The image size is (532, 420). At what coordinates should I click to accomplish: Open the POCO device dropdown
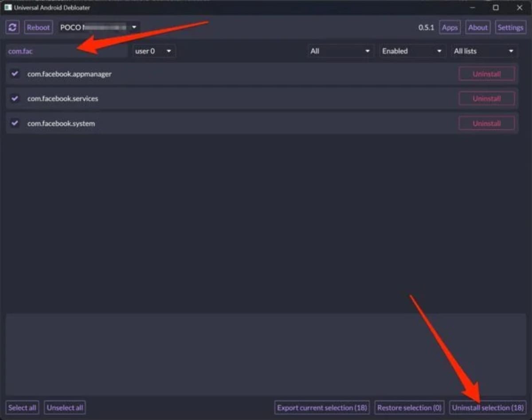click(99, 27)
